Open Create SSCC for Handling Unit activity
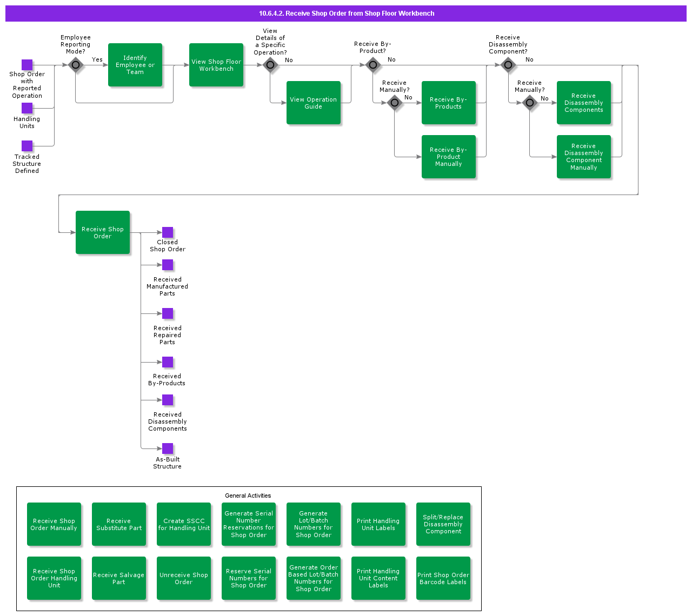 184,524
